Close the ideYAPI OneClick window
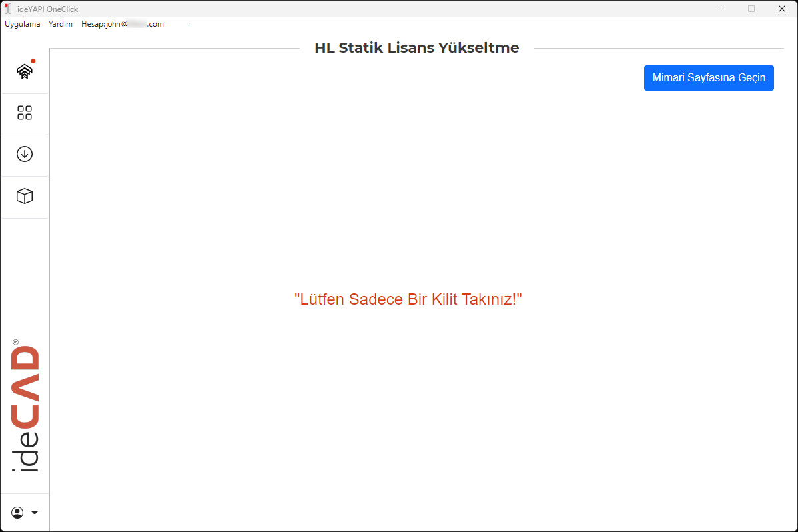This screenshot has height=532, width=798. click(x=782, y=9)
